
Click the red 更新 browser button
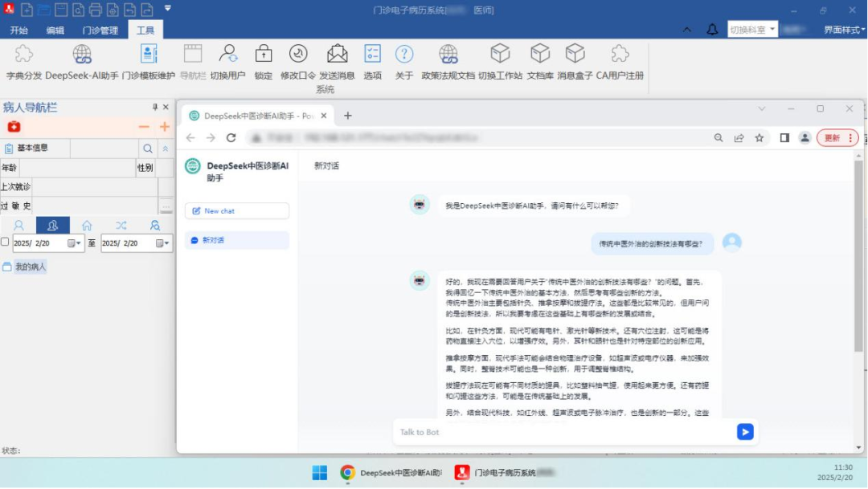837,138
